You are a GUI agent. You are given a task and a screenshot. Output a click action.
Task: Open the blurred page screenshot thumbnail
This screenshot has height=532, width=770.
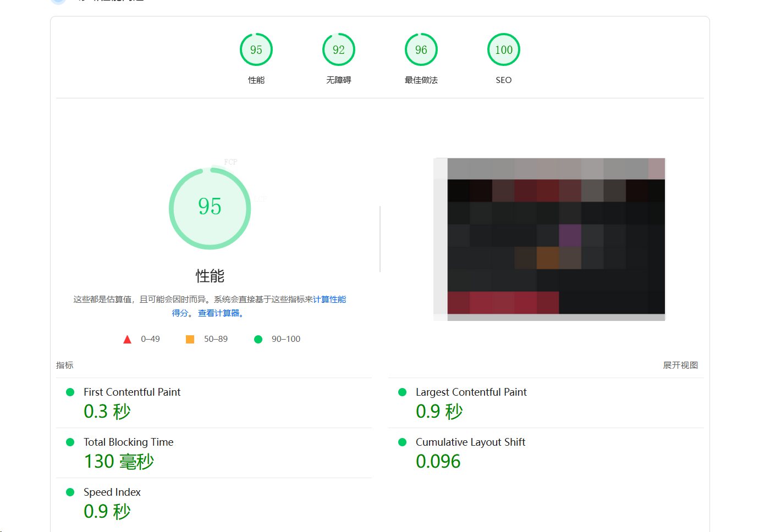(x=550, y=240)
